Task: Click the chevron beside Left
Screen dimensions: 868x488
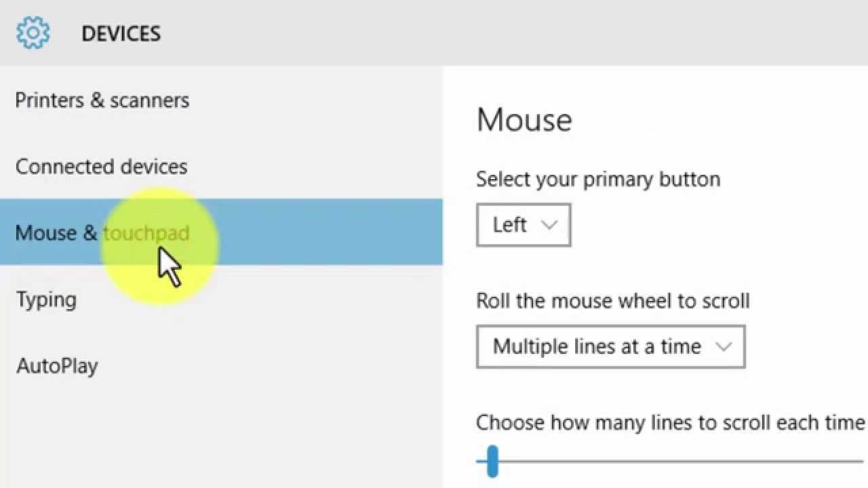Action: (550, 225)
